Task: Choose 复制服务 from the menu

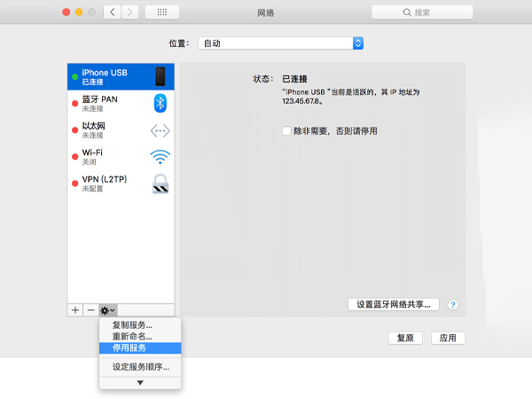Action: point(132,325)
